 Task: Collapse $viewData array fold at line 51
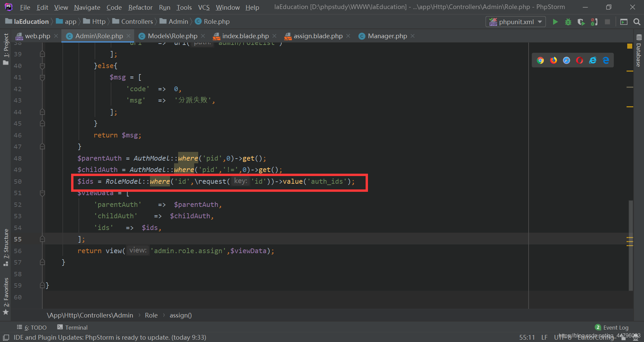42,193
